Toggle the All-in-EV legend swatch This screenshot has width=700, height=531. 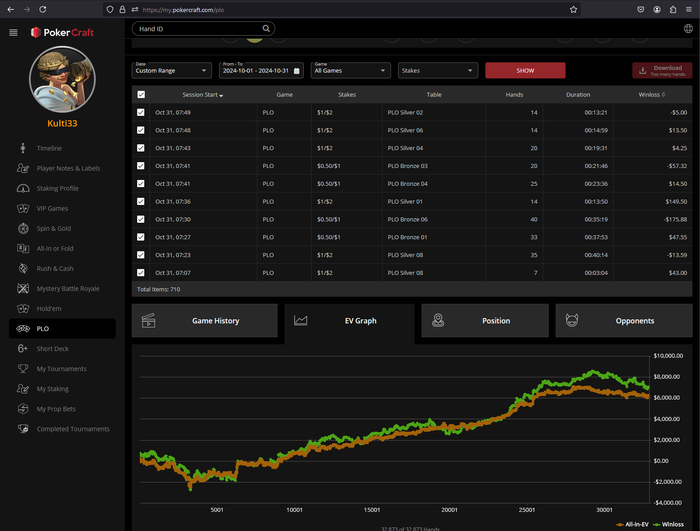click(x=620, y=524)
